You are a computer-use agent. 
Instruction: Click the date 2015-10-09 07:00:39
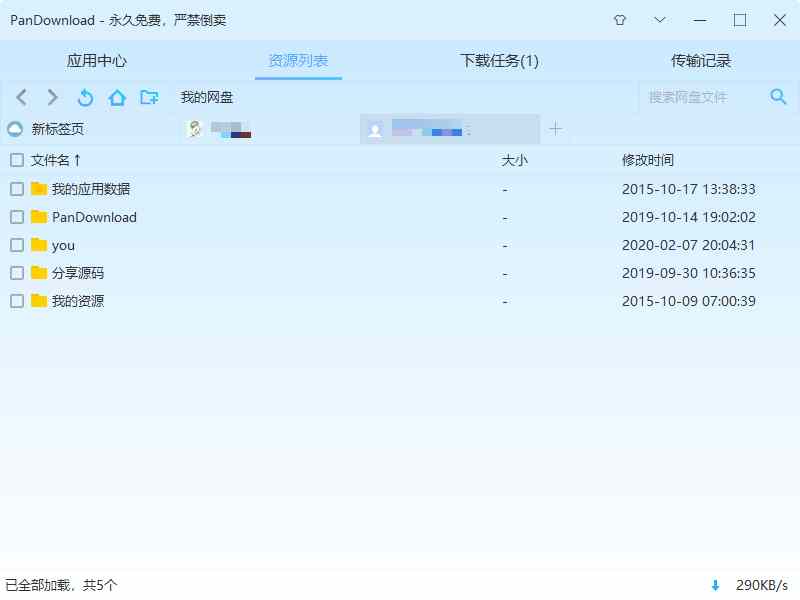(x=688, y=301)
